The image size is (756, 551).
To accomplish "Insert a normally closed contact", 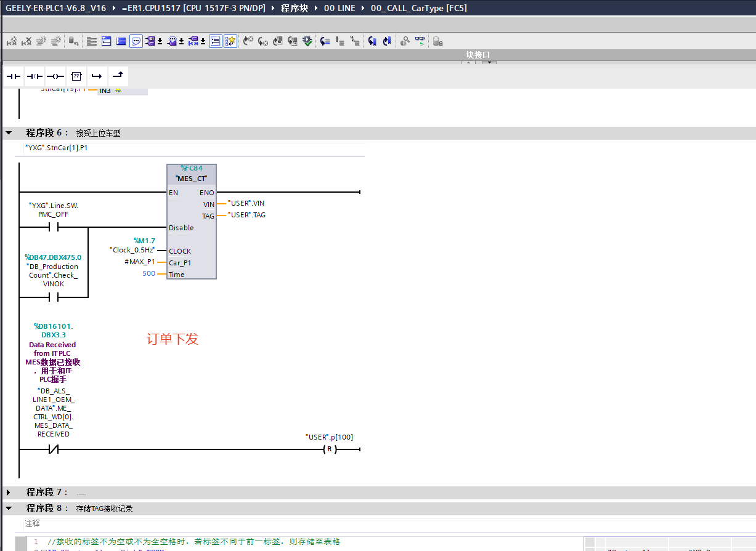I will tap(35, 76).
